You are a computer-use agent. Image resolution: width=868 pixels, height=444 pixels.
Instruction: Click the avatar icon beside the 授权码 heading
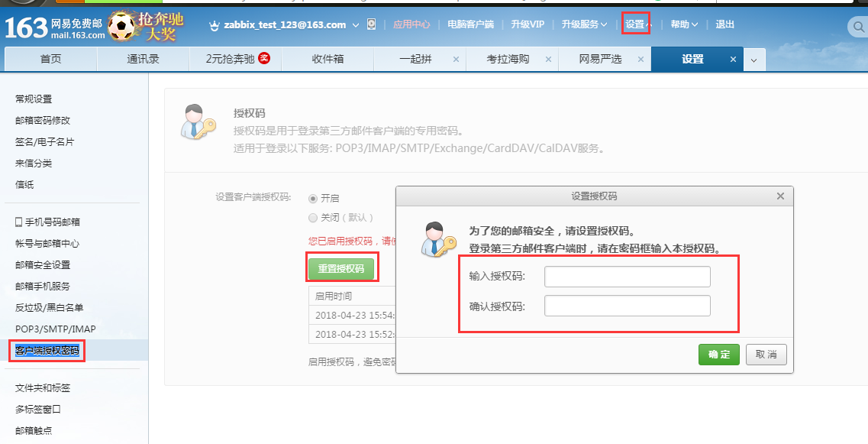click(198, 121)
